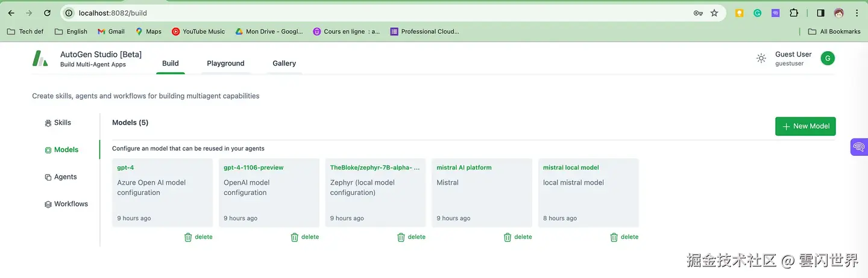868x278 pixels.
Task: Open the browser extensions puzzle icon
Action: click(794, 13)
